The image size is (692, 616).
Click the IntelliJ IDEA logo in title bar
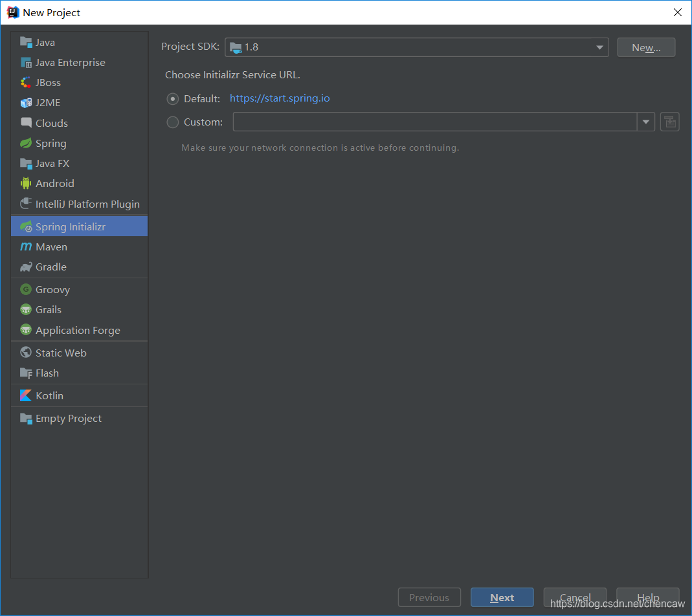[x=13, y=12]
